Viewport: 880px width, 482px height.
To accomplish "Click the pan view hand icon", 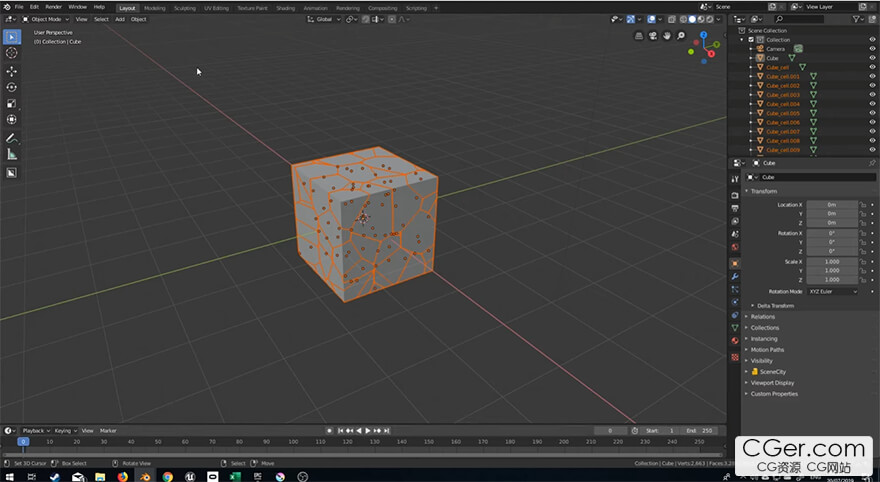I will tap(666, 37).
